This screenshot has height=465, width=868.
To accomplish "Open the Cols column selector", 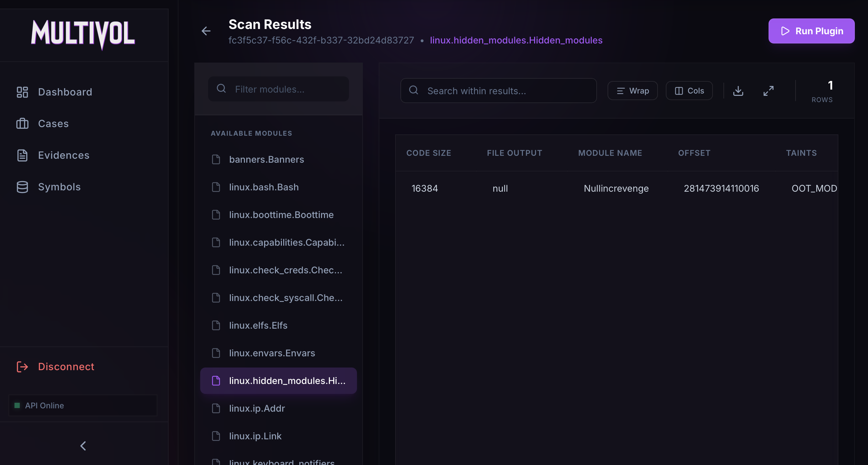I will point(689,91).
